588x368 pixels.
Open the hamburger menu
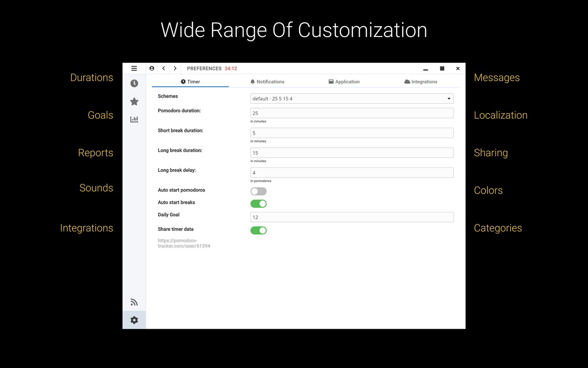pyautogui.click(x=134, y=68)
